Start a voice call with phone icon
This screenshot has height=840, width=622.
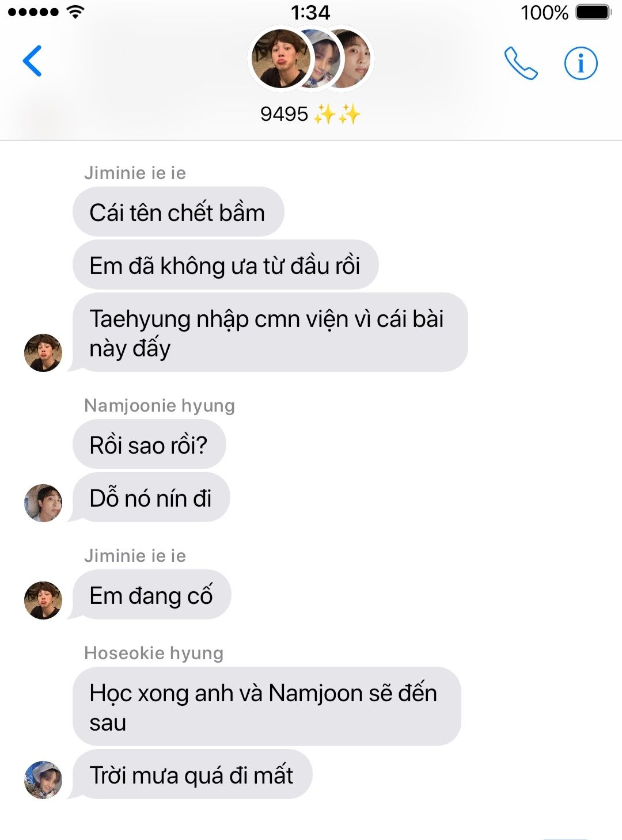point(521,63)
